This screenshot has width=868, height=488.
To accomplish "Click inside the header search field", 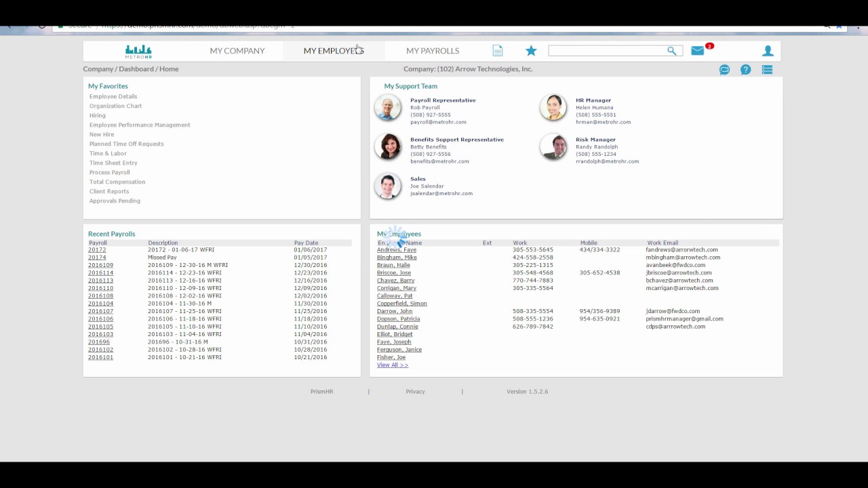I will click(607, 51).
